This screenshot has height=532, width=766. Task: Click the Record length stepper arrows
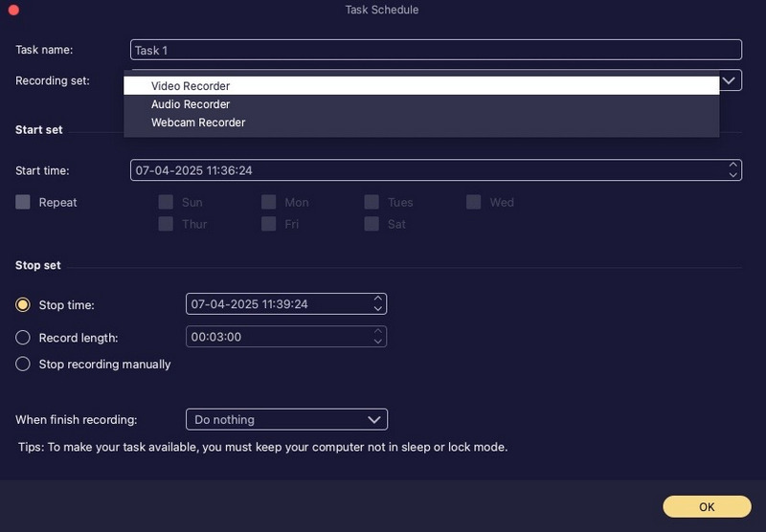378,337
